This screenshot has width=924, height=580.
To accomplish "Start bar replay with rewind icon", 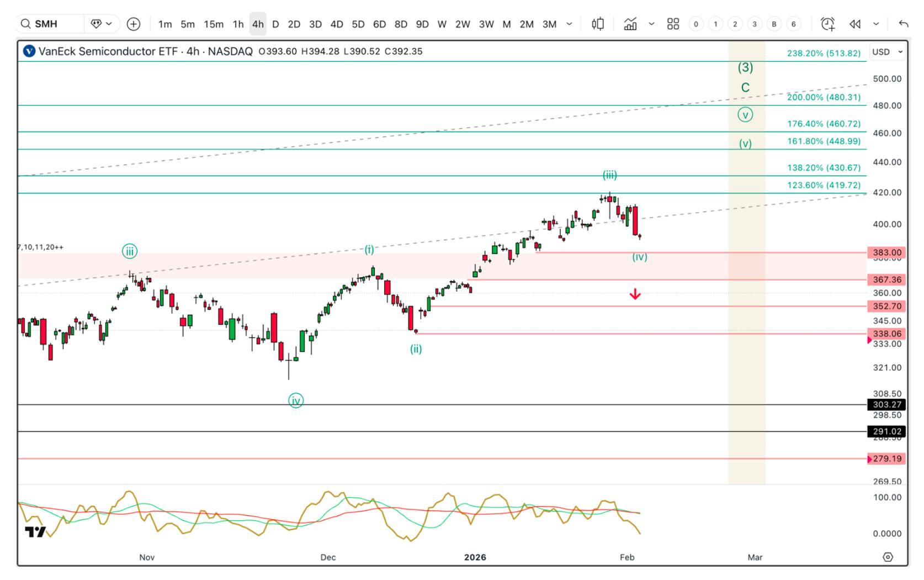I will 855,24.
